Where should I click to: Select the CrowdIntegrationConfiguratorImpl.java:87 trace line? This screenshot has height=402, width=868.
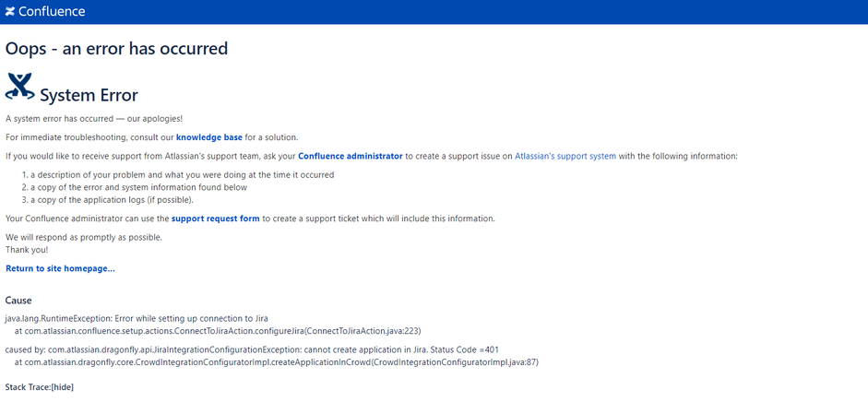pyautogui.click(x=276, y=362)
